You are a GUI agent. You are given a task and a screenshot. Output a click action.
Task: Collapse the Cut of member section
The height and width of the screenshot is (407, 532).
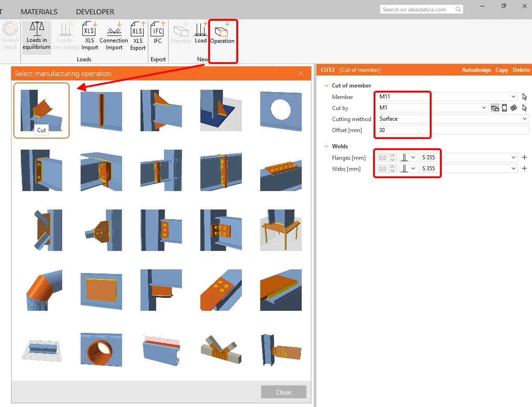tap(327, 86)
